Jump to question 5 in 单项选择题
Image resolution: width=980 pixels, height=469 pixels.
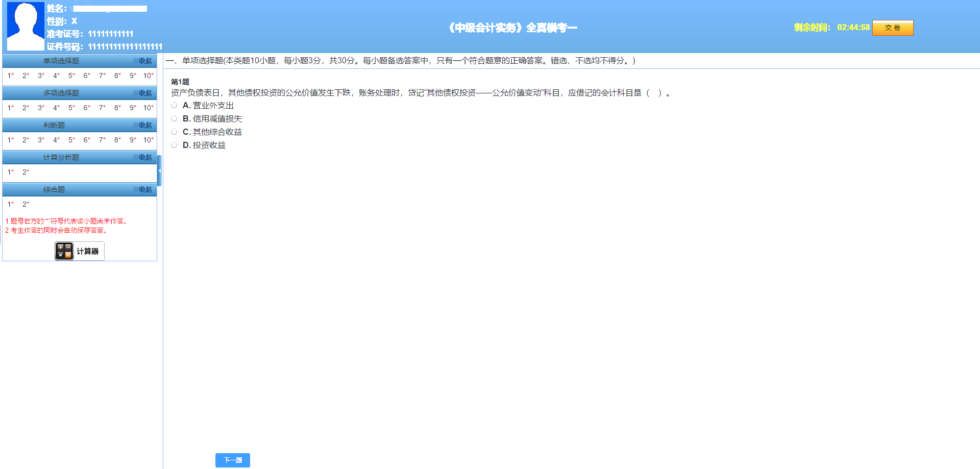(70, 76)
